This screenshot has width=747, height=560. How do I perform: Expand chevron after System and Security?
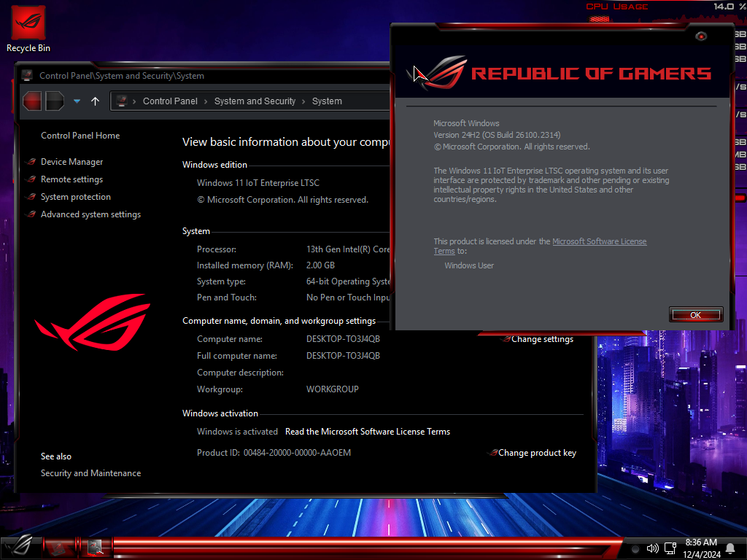tap(303, 101)
